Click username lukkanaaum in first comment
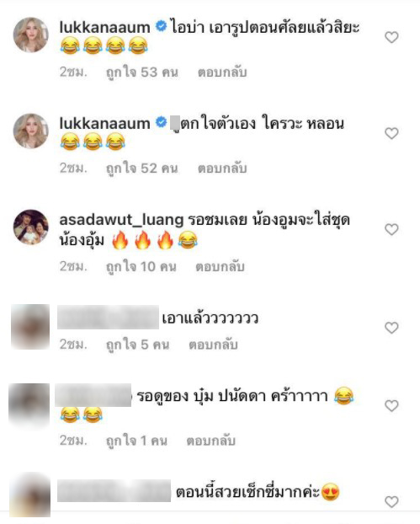Image resolution: width=420 pixels, height=524 pixels. coord(105,28)
